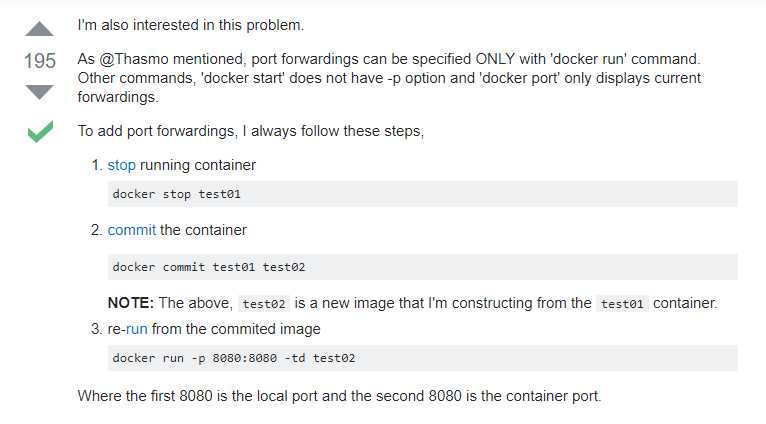Click the 'running container' step one text
This screenshot has width=766, height=424.
[198, 165]
